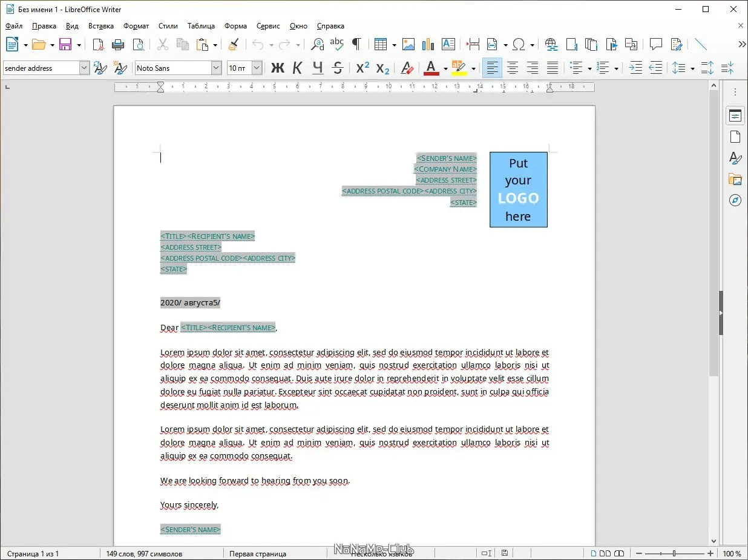
Task: Open the Styles sidebar panel icon
Action: pos(735,158)
